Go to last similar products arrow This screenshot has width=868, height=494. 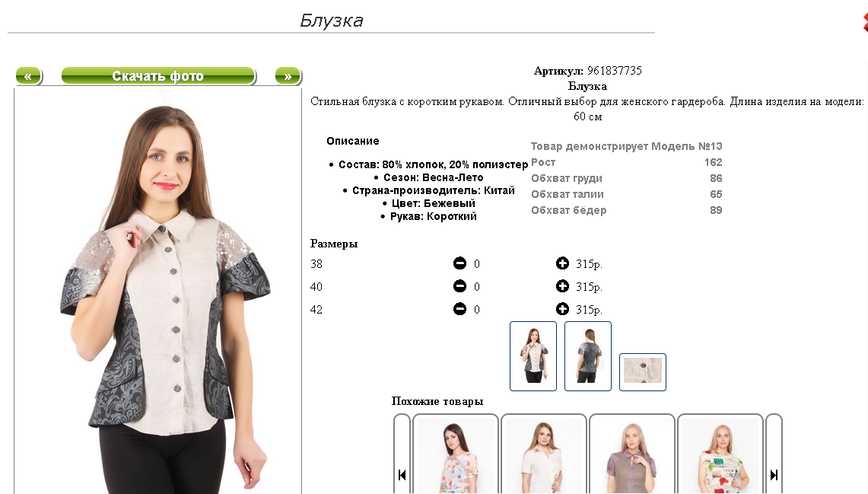tap(774, 475)
